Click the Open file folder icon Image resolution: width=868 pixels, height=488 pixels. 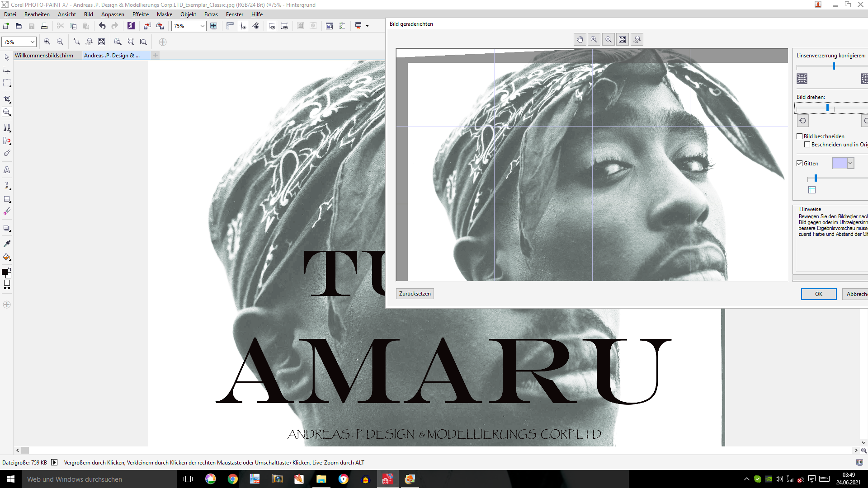click(19, 26)
